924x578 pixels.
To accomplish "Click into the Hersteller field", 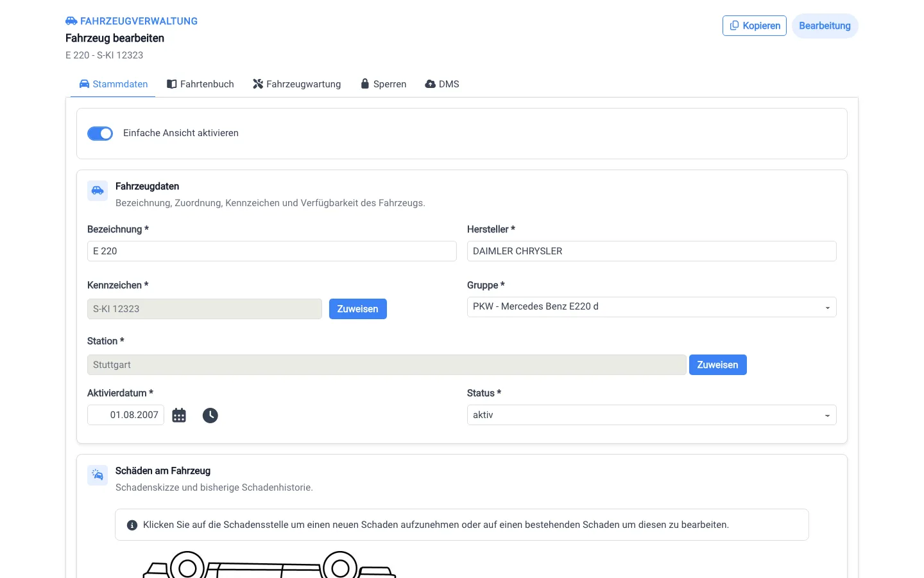I will coord(652,251).
